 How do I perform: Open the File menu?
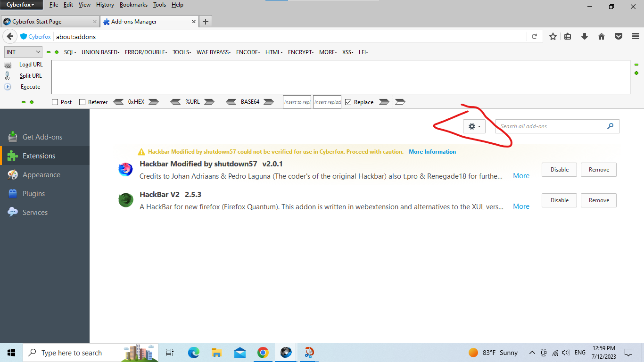(x=54, y=5)
